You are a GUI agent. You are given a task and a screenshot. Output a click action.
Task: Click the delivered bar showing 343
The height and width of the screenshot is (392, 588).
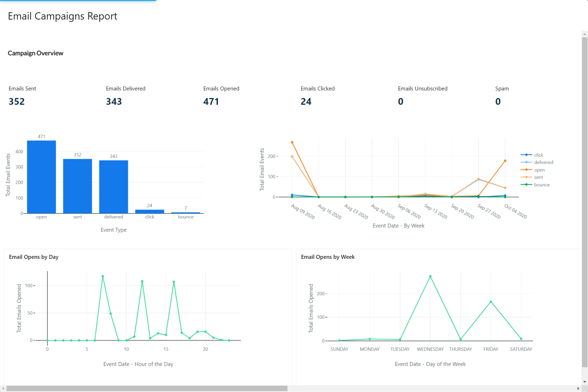tap(113, 187)
